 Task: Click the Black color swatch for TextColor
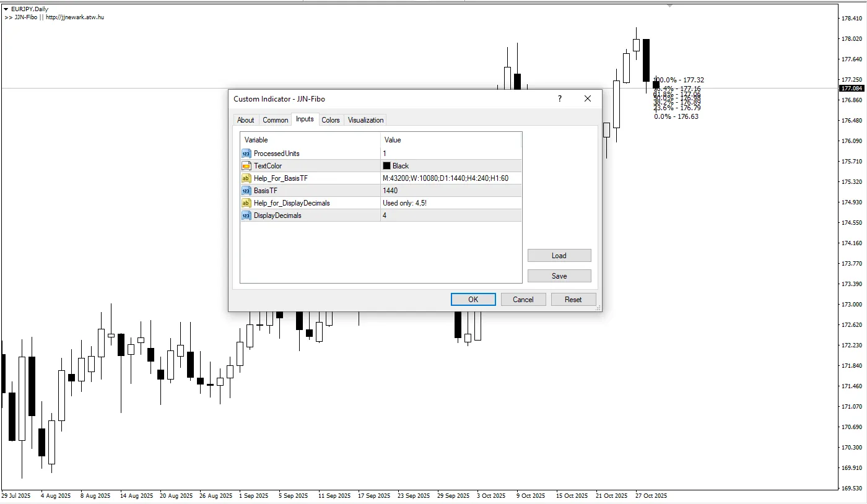tap(386, 166)
